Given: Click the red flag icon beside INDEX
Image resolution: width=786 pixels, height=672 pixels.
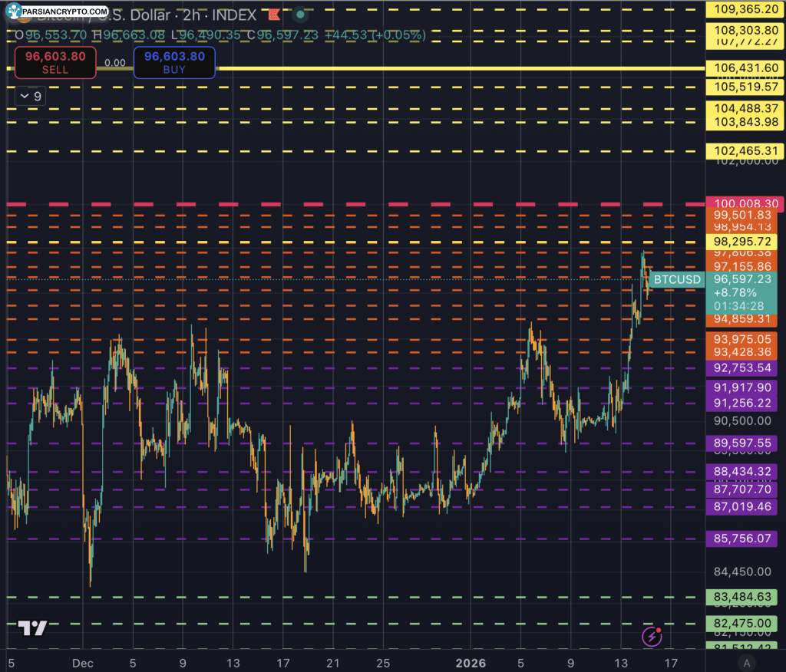Looking at the screenshot, I should click(274, 15).
